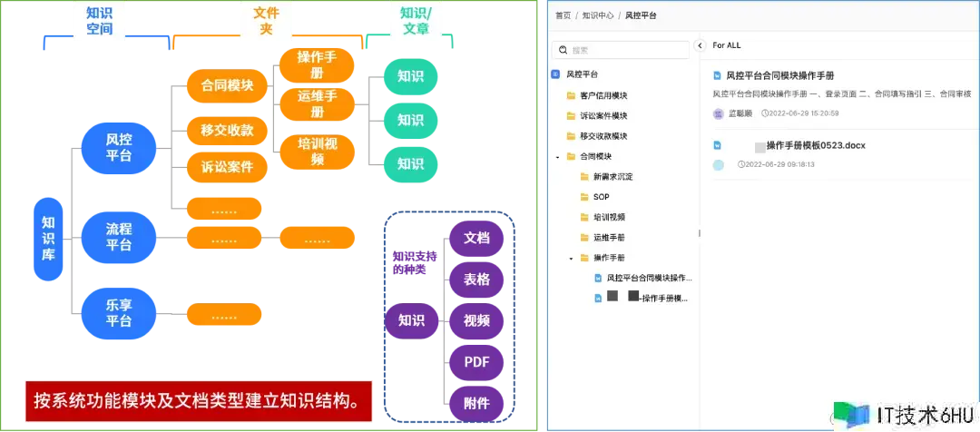Open 操作手册模板0523.docx document

pyautogui.click(x=817, y=146)
